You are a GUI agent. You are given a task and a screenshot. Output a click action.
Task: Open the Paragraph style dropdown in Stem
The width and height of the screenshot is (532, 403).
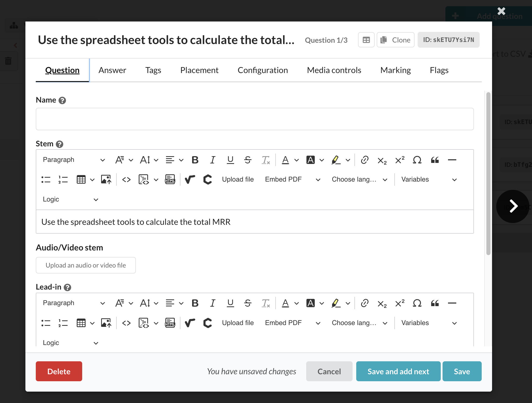click(x=74, y=160)
